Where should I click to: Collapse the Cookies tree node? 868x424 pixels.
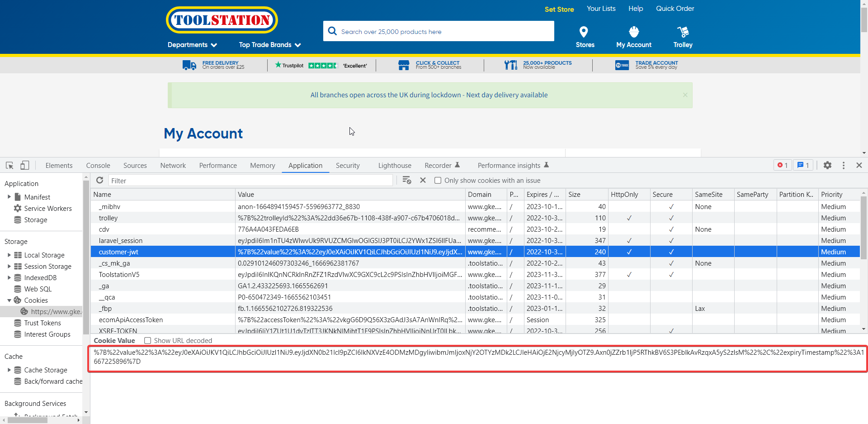(9, 300)
